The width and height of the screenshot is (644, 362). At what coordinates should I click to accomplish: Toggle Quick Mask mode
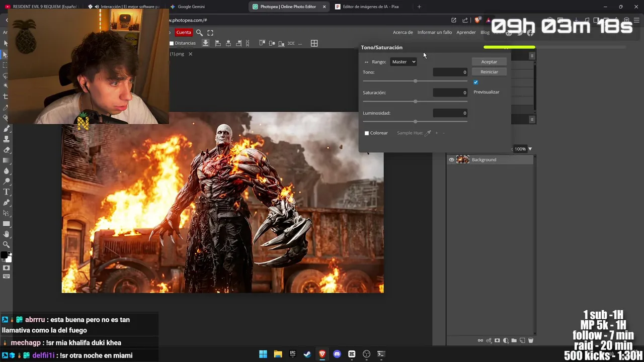pyautogui.click(x=6, y=268)
